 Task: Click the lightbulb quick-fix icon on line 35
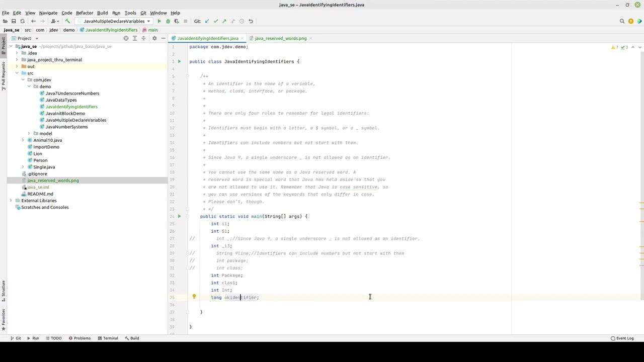[x=194, y=297]
